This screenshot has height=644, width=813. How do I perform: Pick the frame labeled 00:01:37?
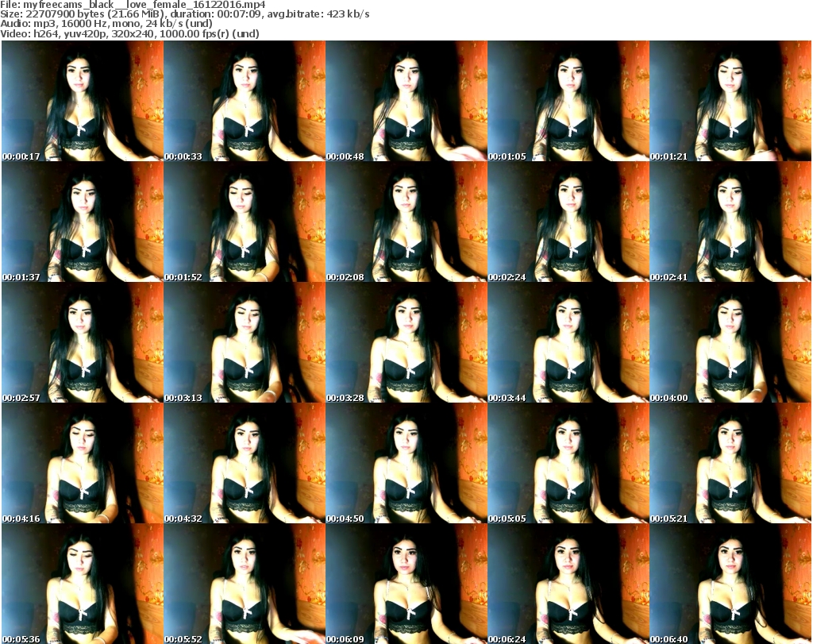82,222
